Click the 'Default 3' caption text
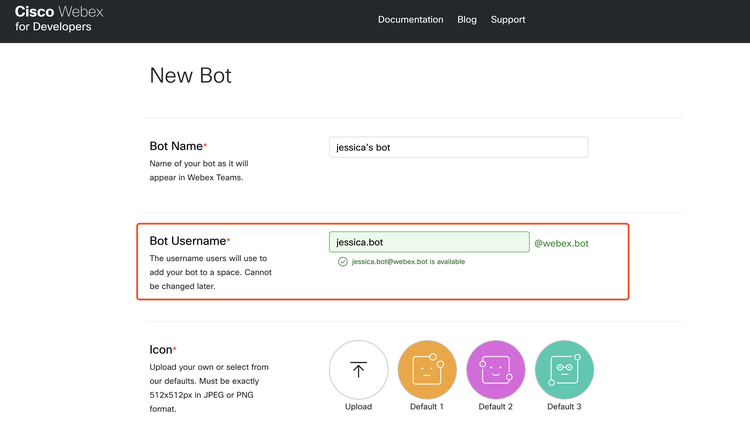The image size is (750, 421). (x=564, y=407)
